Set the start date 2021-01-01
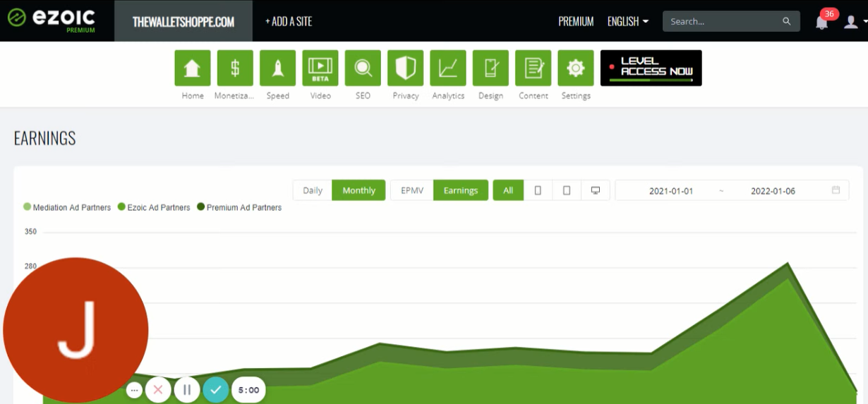The image size is (868, 404). pos(671,190)
